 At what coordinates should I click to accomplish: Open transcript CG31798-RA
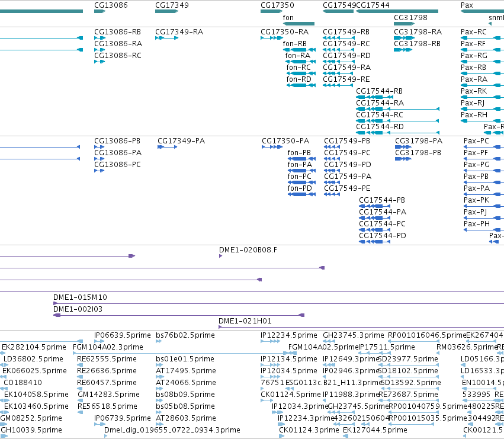click(x=418, y=32)
